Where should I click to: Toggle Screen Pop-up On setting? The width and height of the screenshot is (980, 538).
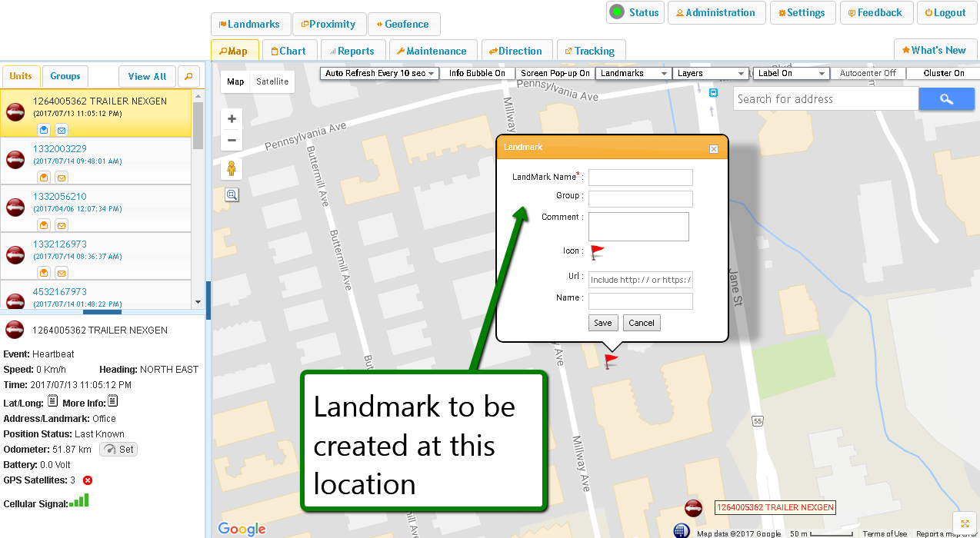coord(555,74)
